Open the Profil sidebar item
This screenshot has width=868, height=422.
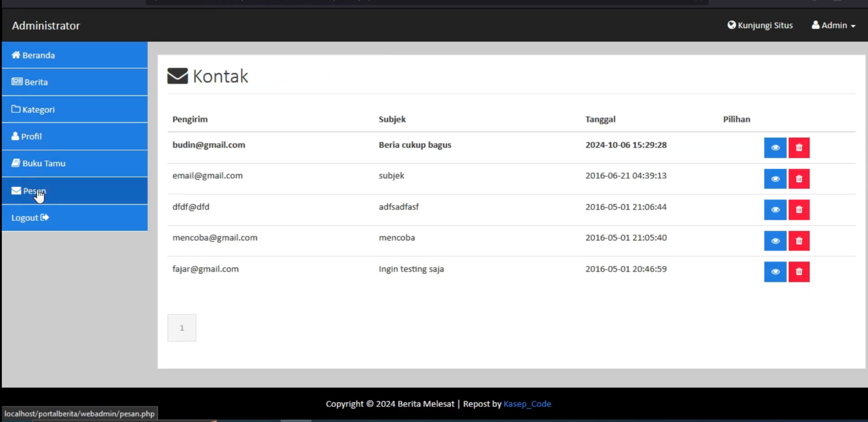[75, 136]
